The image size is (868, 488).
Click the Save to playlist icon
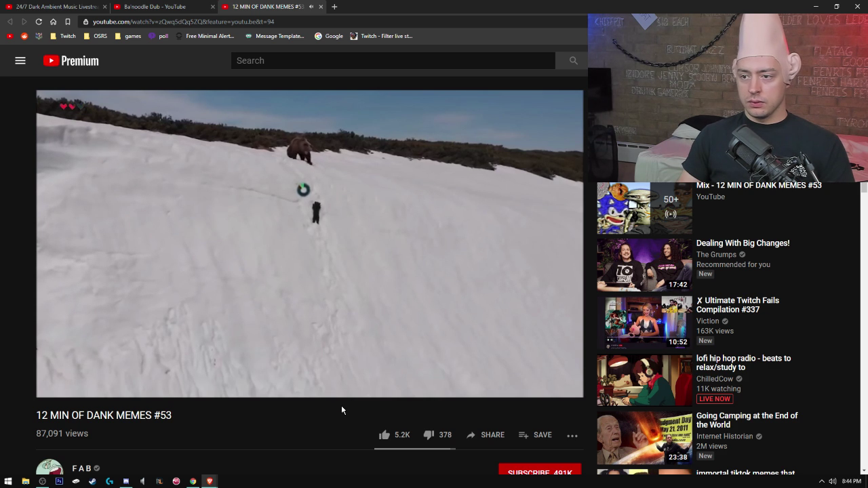524,435
